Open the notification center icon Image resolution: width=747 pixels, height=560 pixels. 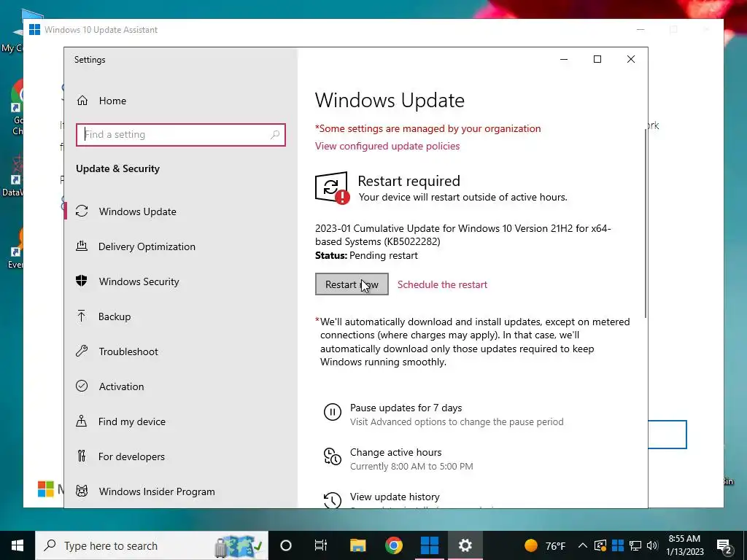click(724, 546)
